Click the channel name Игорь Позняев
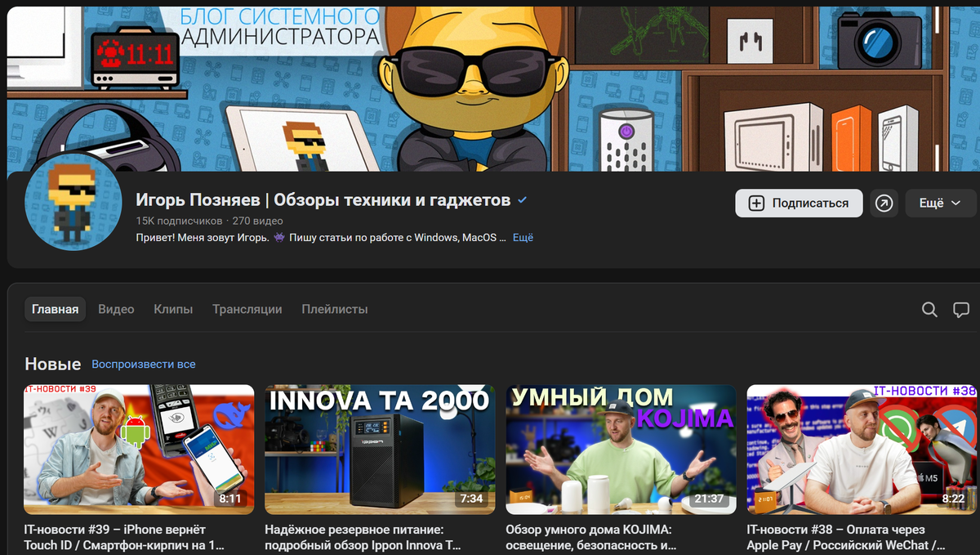Viewport: 980px width, 555px height. point(323,200)
